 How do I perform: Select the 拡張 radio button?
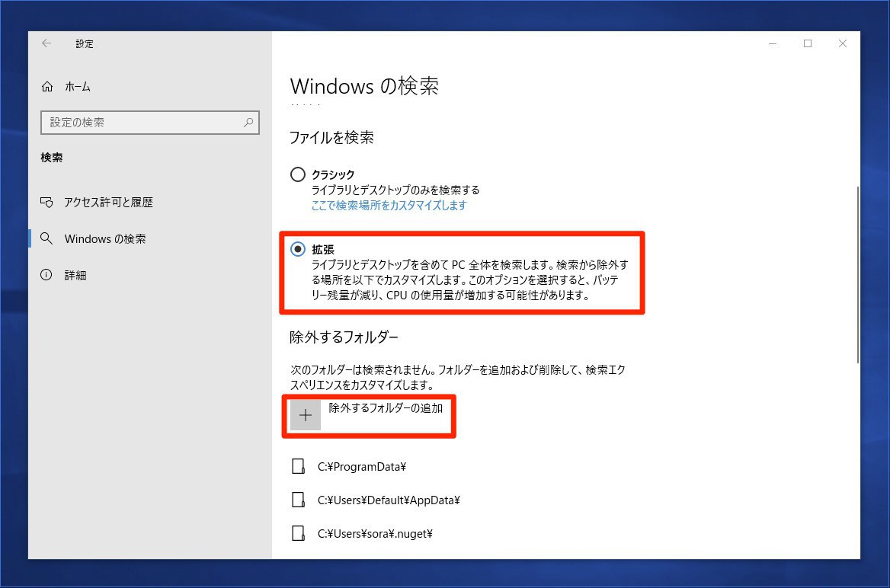298,249
